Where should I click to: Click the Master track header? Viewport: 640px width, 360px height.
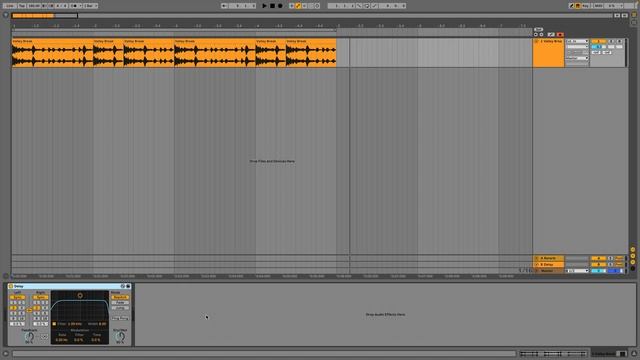tap(549, 271)
